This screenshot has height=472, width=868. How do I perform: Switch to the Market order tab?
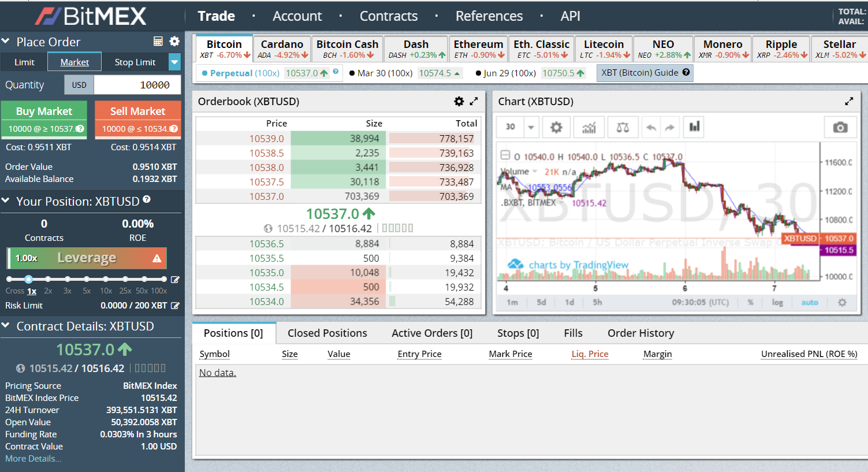pos(74,62)
